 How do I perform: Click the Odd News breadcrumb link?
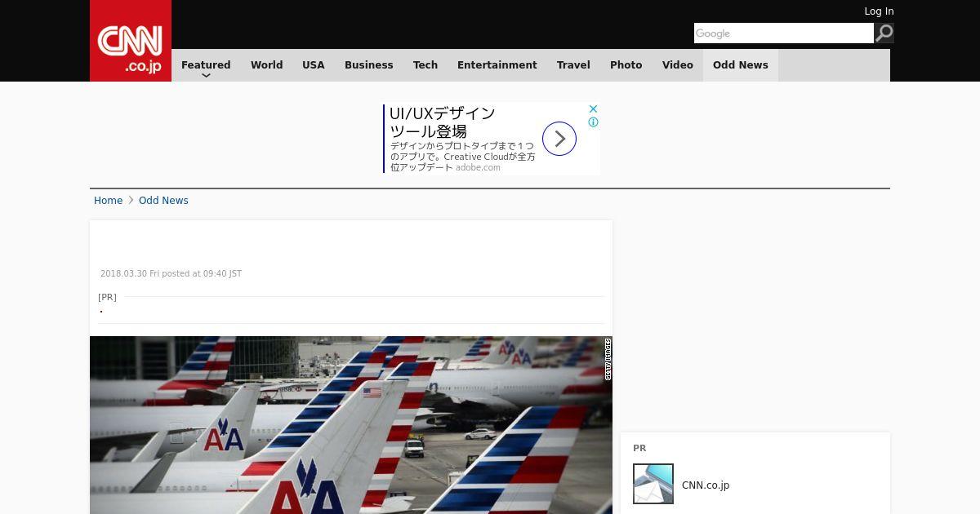coord(163,201)
